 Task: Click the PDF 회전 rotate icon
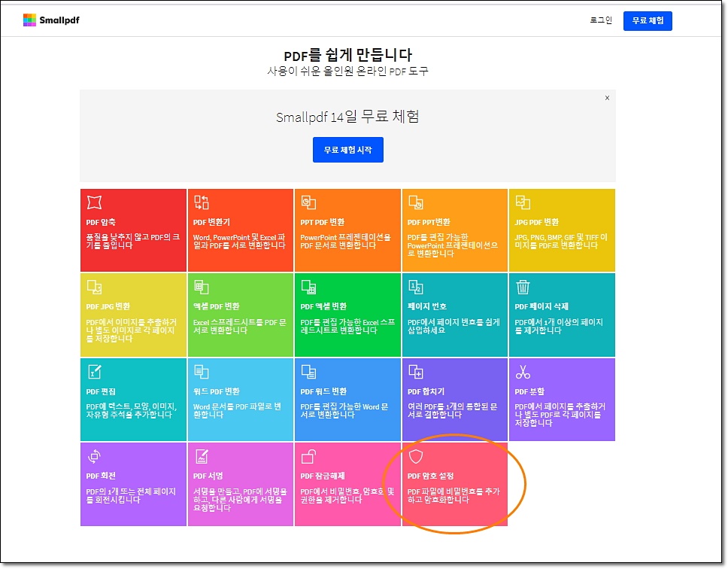pyautogui.click(x=94, y=456)
